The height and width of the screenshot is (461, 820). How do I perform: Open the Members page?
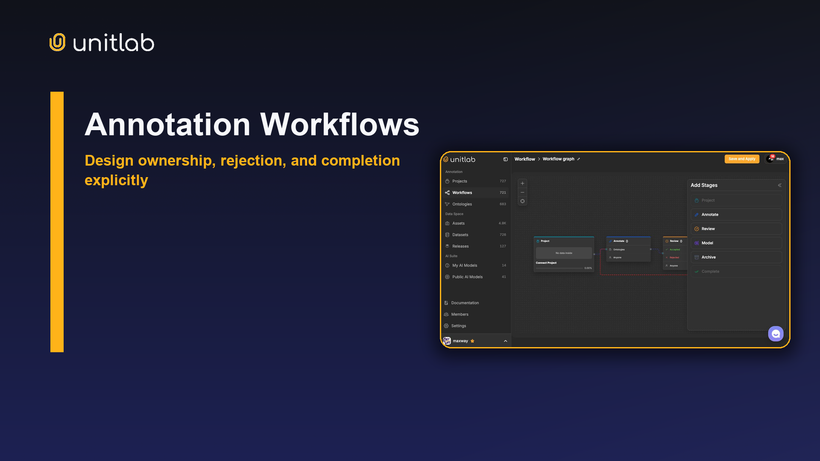tap(457, 315)
